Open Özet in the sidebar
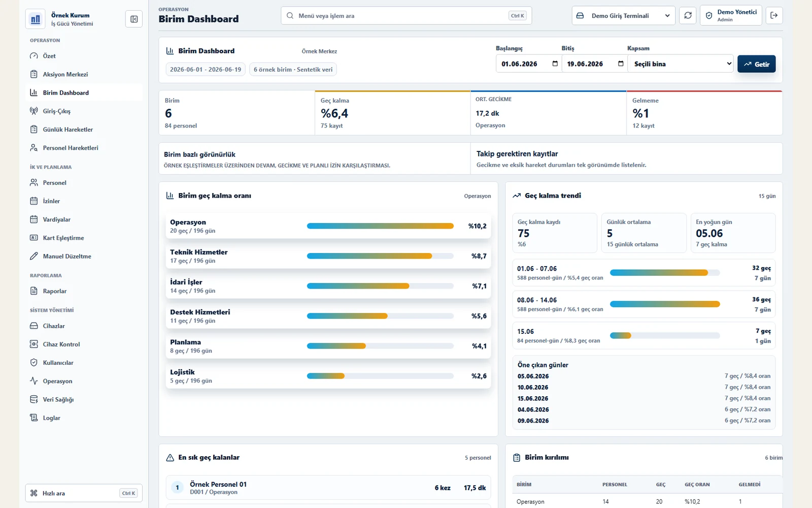Viewport: 812px width, 508px height. (x=84, y=56)
